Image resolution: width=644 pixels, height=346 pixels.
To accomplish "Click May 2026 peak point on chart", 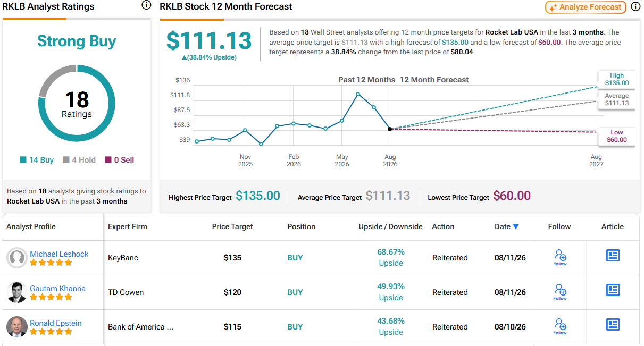I will tap(358, 94).
